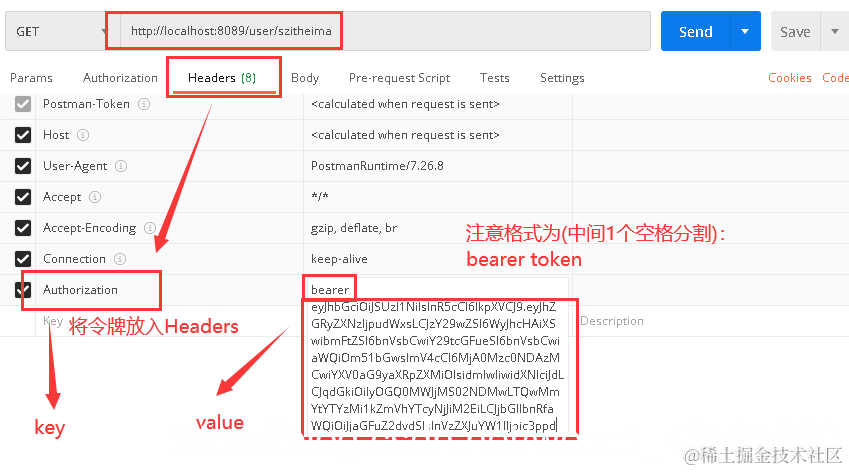The height and width of the screenshot is (472, 849).
Task: Uncheck the Authorization header checkbox
Action: coord(23,290)
